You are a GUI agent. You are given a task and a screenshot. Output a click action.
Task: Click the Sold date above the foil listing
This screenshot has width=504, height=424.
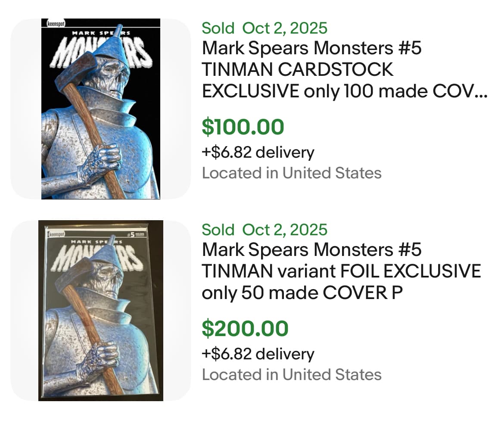coord(264,230)
